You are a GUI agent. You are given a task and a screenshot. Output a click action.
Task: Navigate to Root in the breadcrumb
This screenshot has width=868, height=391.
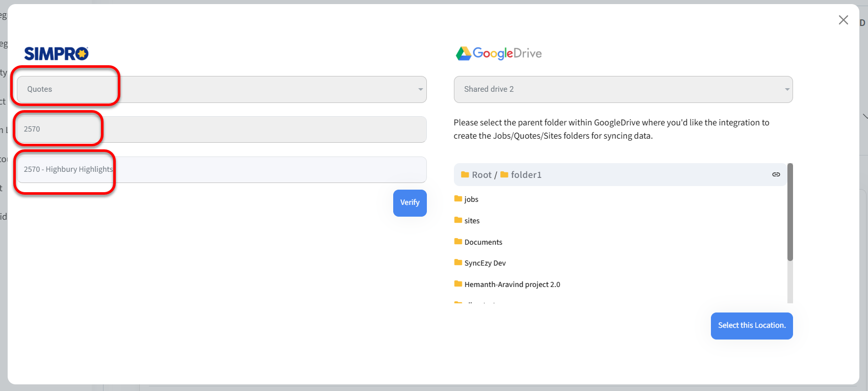[481, 175]
